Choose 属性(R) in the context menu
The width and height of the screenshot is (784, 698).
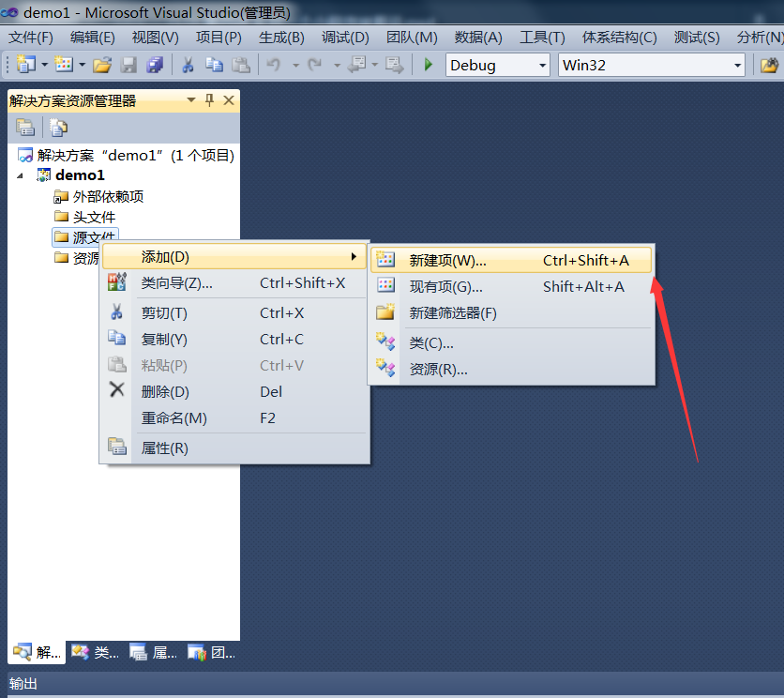pos(234,448)
